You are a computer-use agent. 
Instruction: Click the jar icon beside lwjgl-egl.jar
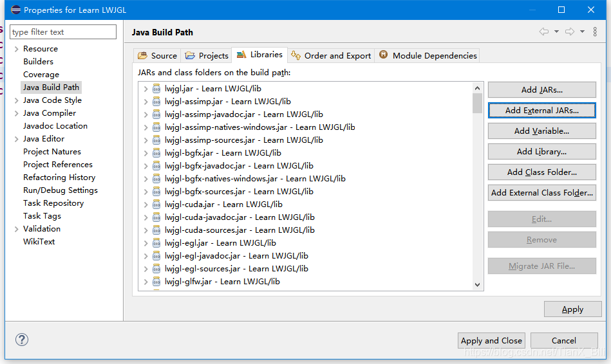156,243
